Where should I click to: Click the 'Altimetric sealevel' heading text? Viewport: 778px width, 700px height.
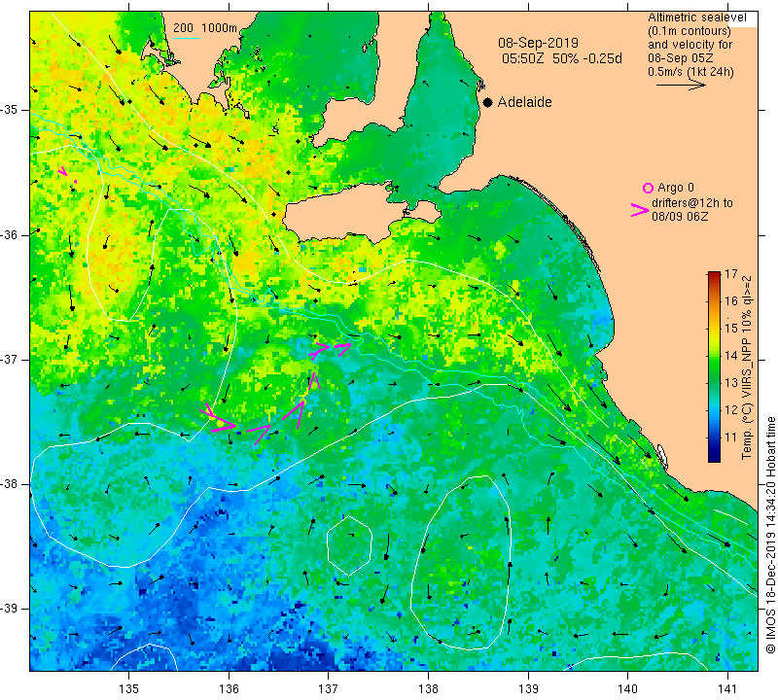click(x=697, y=17)
